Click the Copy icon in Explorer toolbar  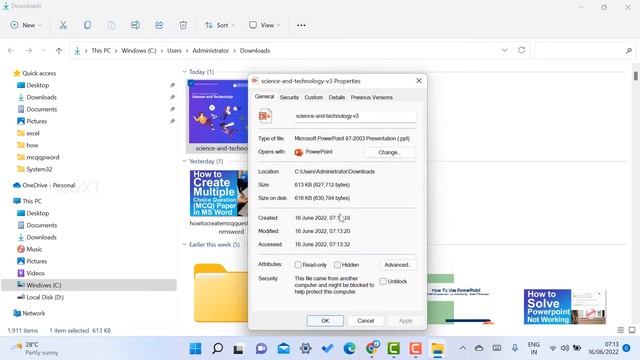(87, 25)
